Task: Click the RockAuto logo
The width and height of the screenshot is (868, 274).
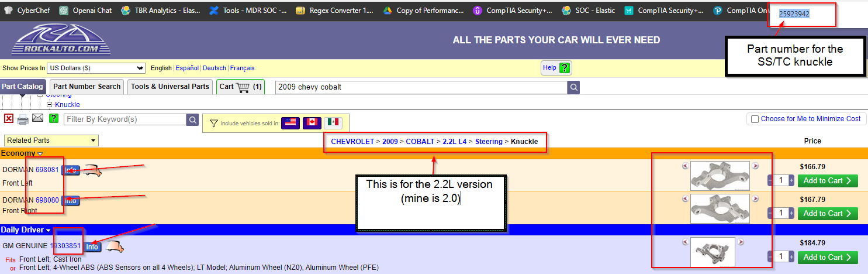Action: [x=61, y=40]
